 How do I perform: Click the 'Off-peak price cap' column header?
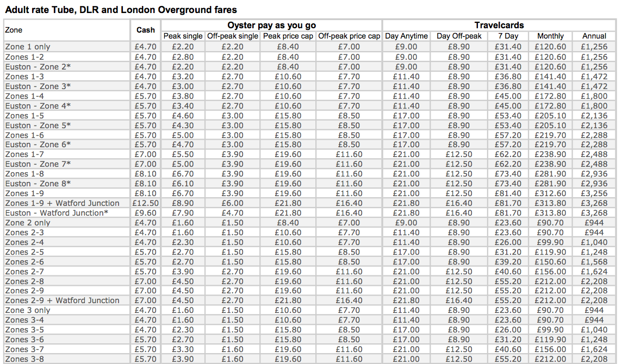click(x=349, y=36)
